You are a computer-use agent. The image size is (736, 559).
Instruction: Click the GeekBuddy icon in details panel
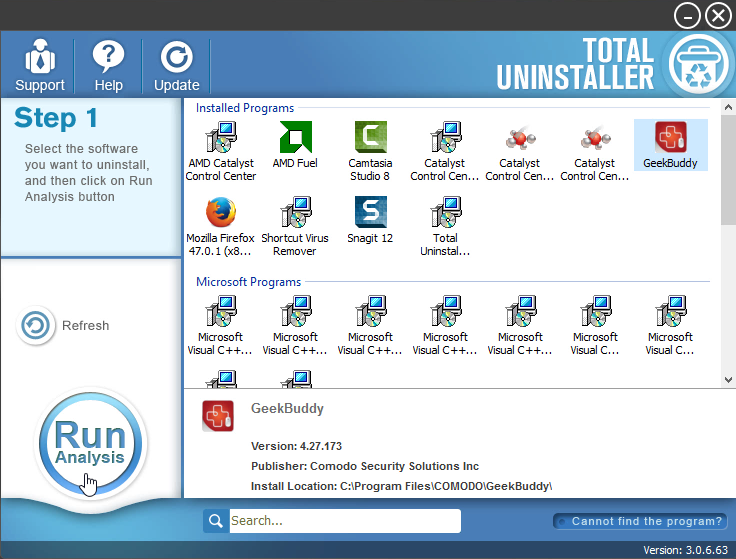[x=218, y=416]
